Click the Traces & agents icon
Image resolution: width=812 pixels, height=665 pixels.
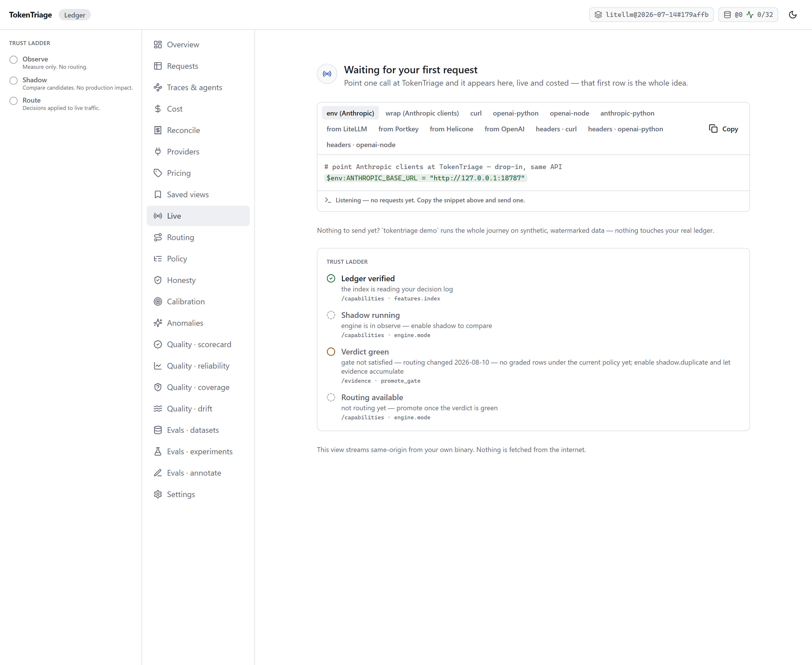point(158,87)
